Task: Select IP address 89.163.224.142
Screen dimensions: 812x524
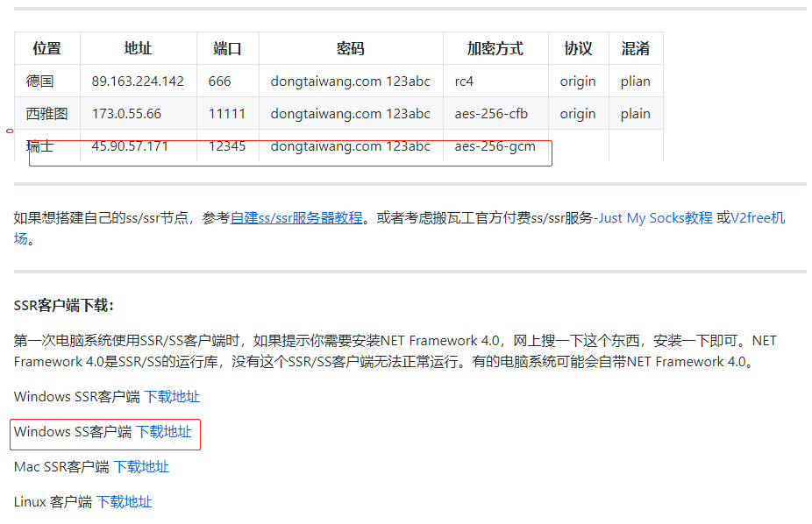Action: pyautogui.click(x=138, y=81)
